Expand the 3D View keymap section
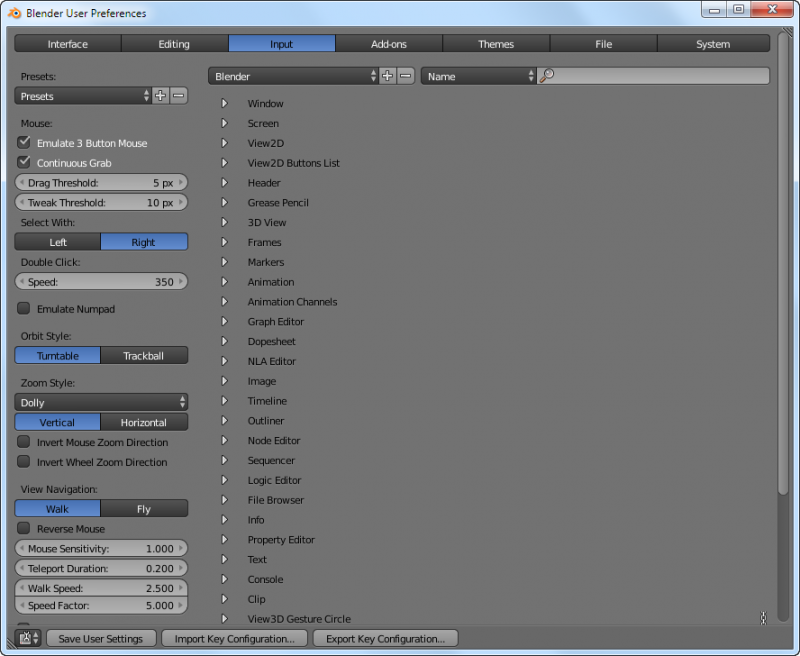Screen dimensions: 800x656 (x=224, y=222)
